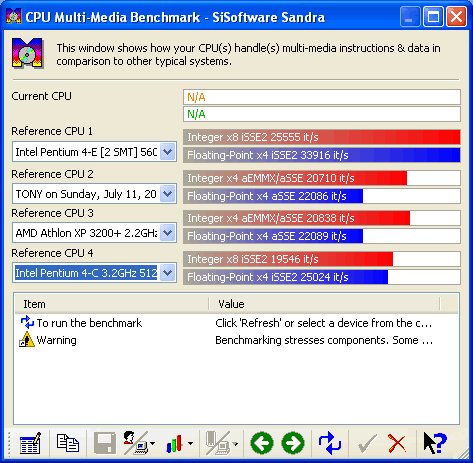The height and width of the screenshot is (463, 473).
Task: Click the What's This help cursor icon
Action: pyautogui.click(x=435, y=443)
